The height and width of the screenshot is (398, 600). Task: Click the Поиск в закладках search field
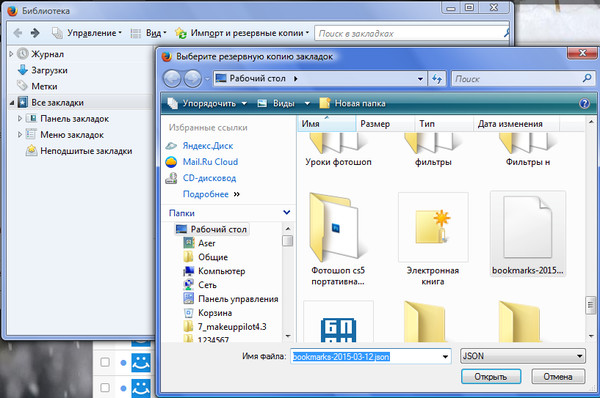click(411, 33)
